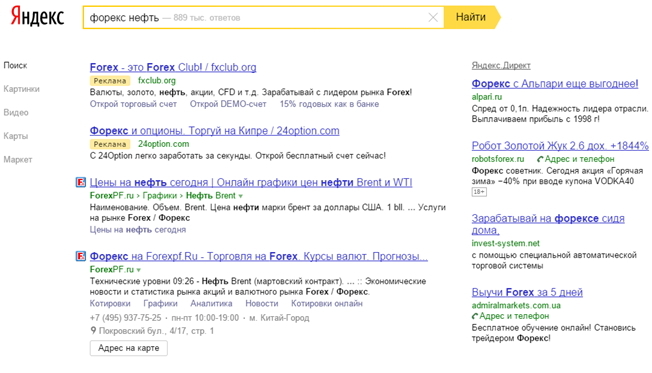
Task: Click the robotsforex.ru URL
Action: tap(498, 159)
